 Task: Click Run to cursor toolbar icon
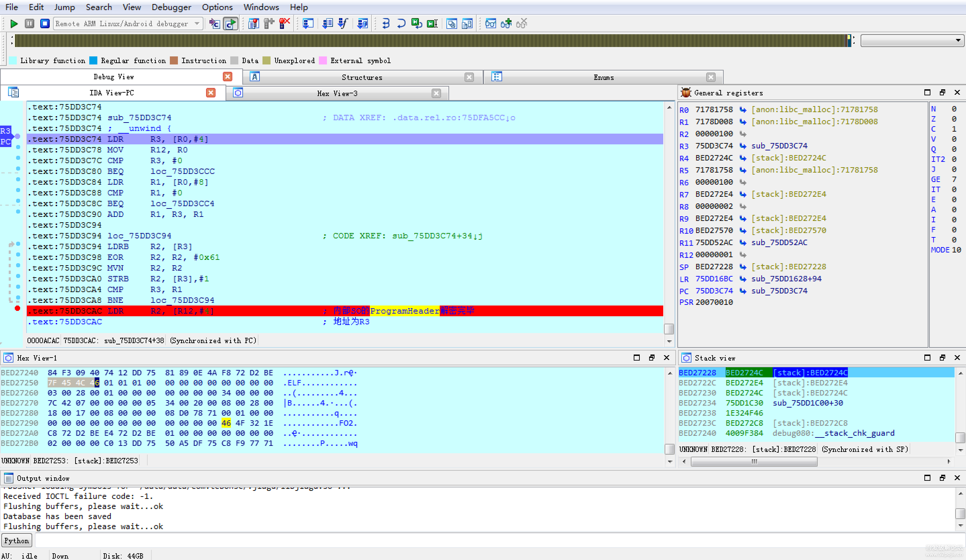pyautogui.click(x=432, y=24)
